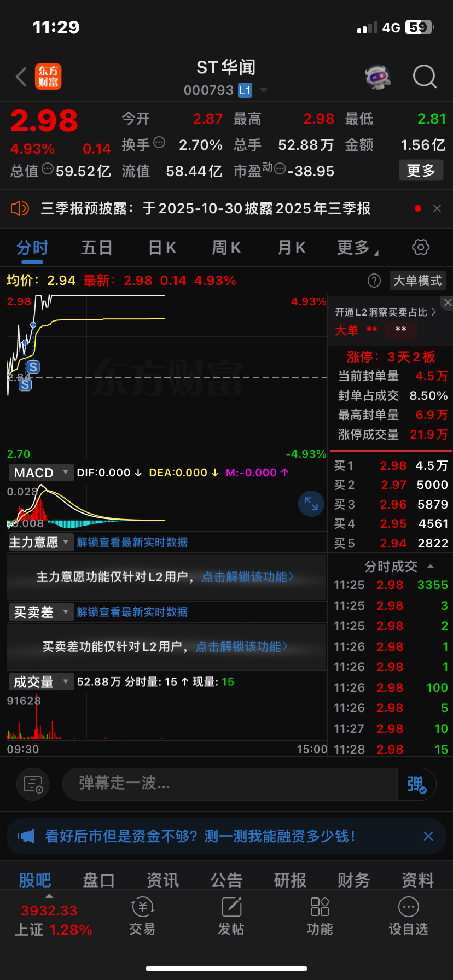Open barrage settings list icon

[x=33, y=784]
